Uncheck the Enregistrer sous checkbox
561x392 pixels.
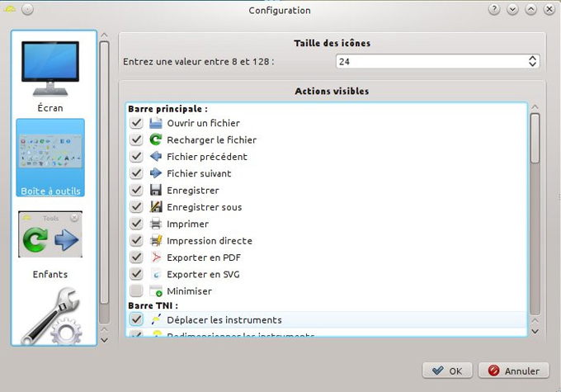tap(137, 207)
